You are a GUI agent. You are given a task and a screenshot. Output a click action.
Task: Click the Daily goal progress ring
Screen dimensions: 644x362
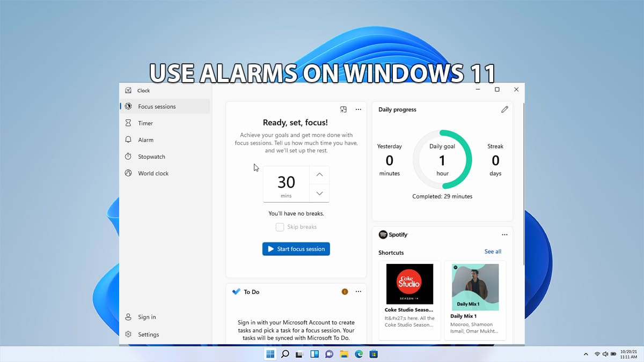tap(443, 160)
